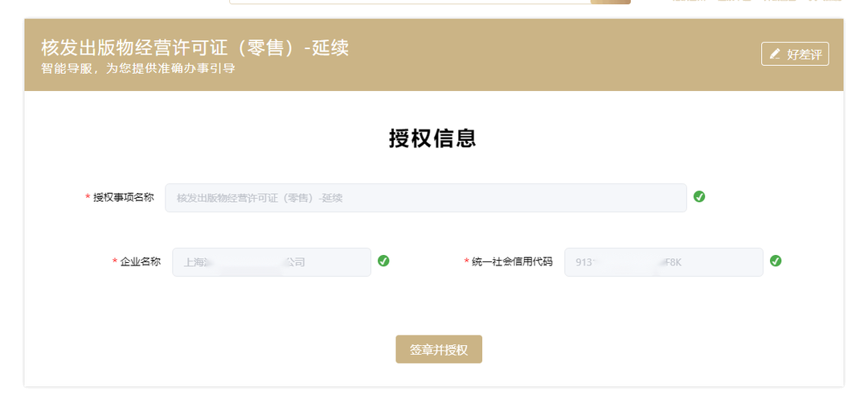
Task: Click the 企业名称 label
Action: click(141, 261)
